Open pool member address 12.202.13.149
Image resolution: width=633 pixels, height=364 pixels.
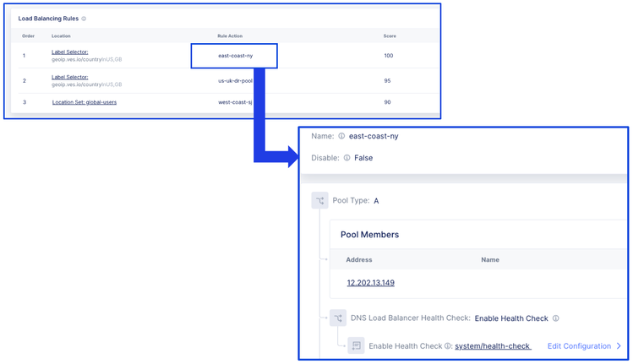370,283
